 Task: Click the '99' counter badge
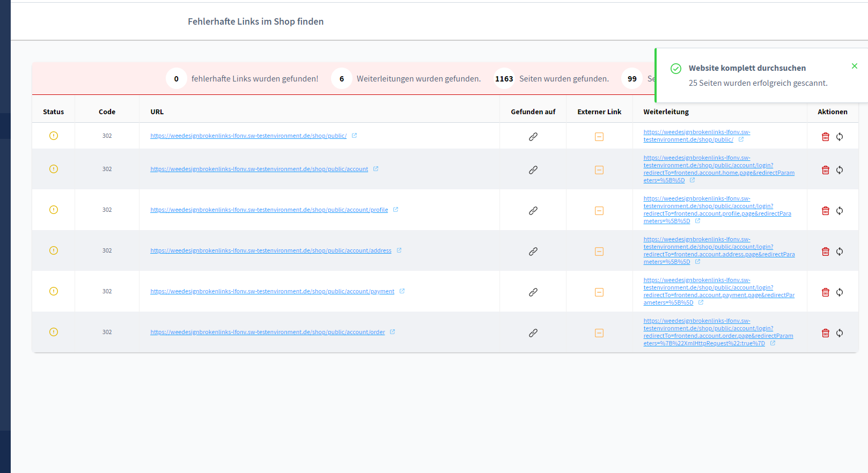632,79
